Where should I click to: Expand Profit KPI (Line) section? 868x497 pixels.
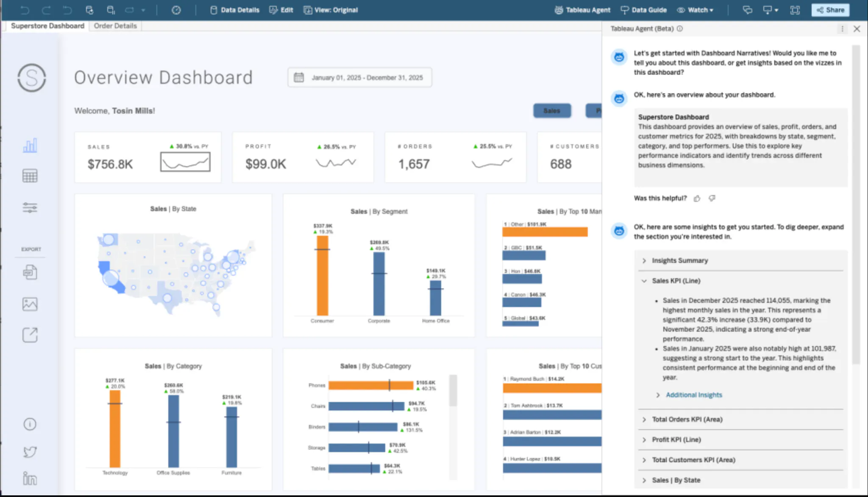(741, 440)
